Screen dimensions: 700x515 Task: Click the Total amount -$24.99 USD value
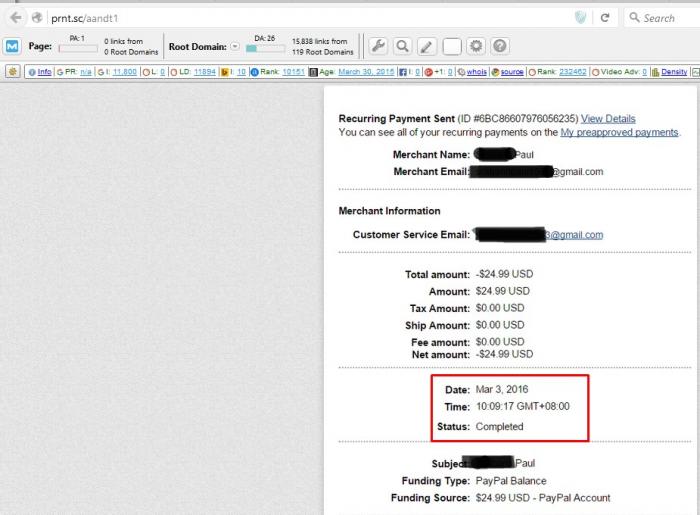504,274
